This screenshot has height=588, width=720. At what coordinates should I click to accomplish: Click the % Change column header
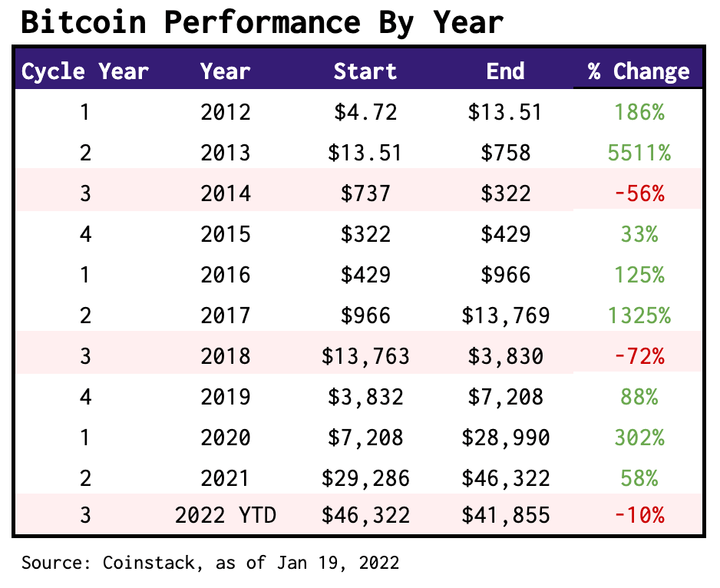[639, 71]
